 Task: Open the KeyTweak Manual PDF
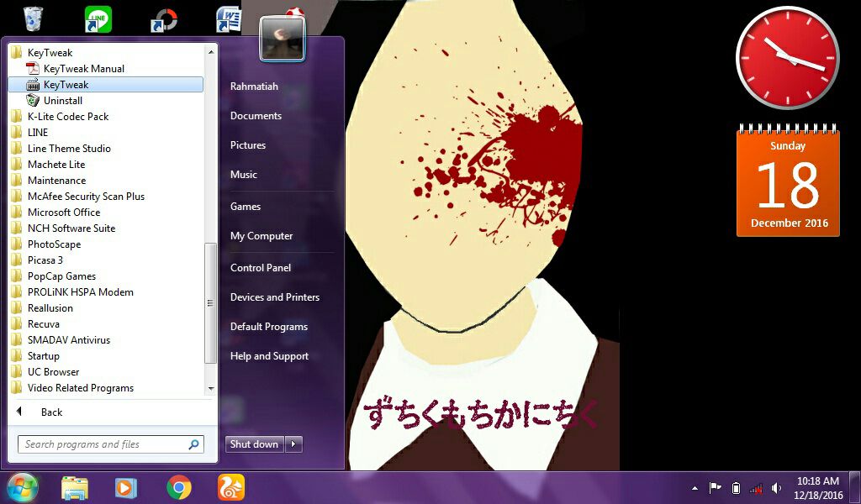pyautogui.click(x=83, y=69)
